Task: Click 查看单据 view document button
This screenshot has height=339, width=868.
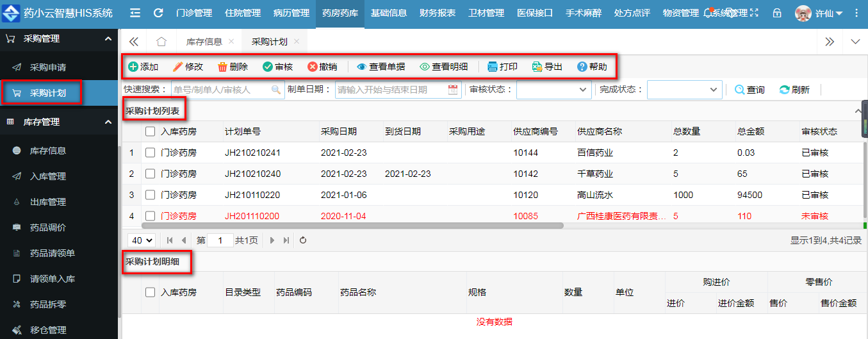Action: point(381,67)
